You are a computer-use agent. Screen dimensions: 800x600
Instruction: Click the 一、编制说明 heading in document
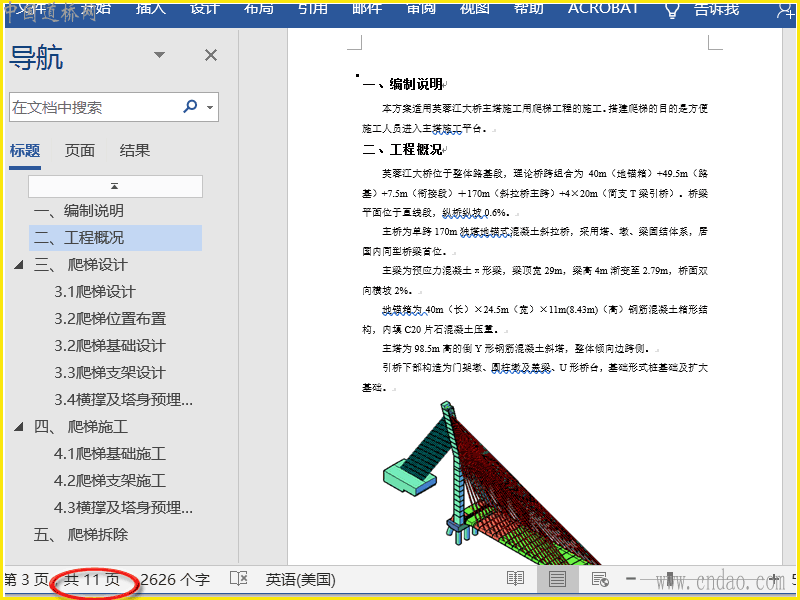click(403, 84)
